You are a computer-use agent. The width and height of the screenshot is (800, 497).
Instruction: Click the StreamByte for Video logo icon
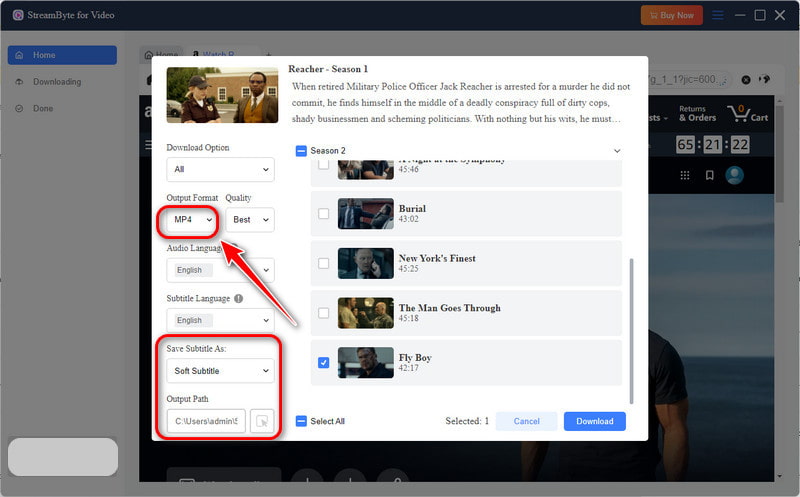(x=18, y=15)
